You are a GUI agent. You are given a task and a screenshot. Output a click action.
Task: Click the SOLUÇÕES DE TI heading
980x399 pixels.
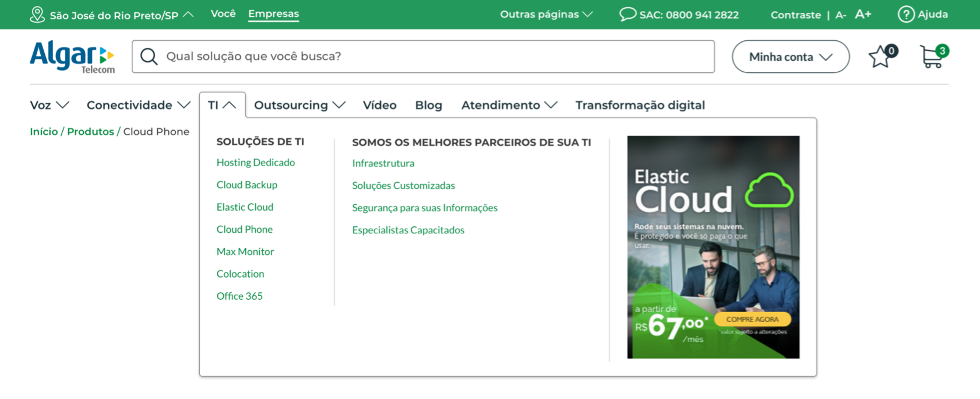click(260, 141)
